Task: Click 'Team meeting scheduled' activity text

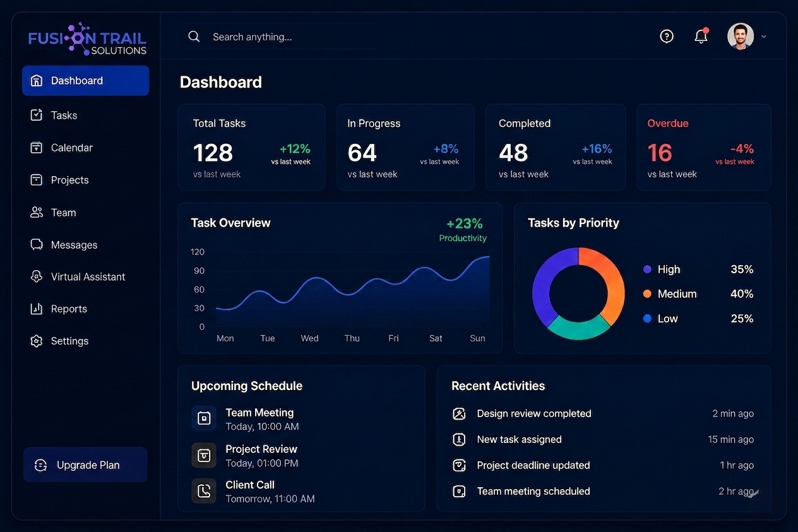Action: pos(533,491)
